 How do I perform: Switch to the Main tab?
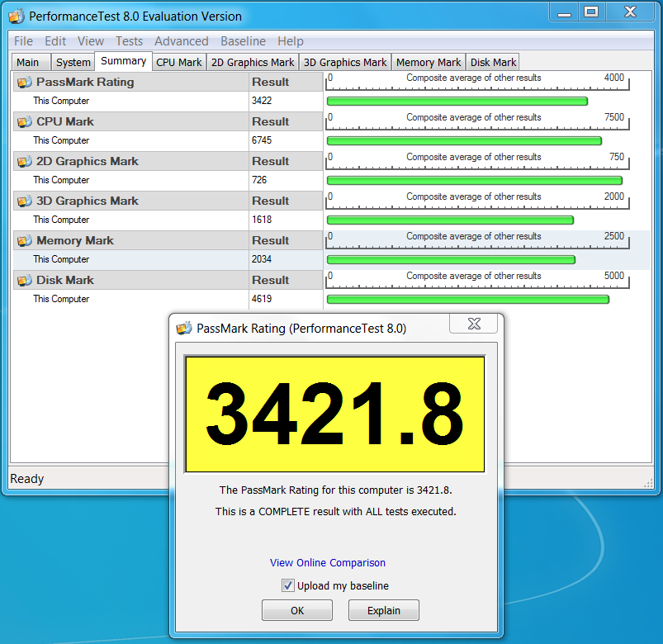31,62
